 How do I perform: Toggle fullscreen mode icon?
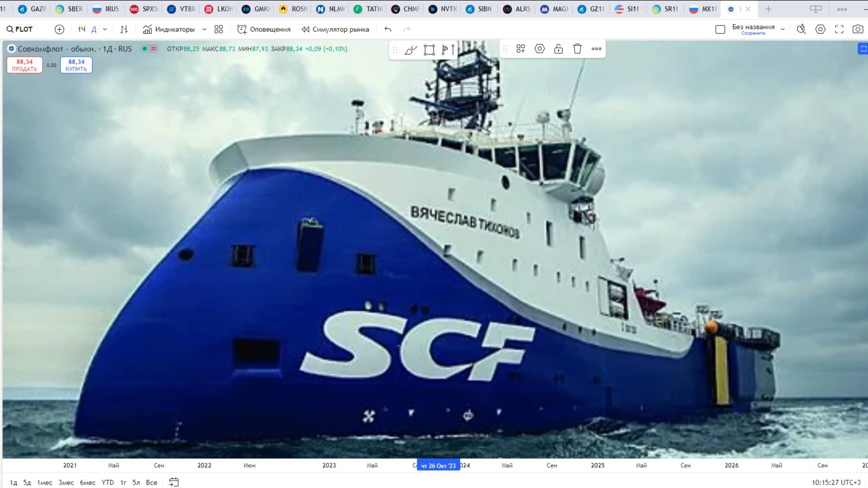point(839,29)
